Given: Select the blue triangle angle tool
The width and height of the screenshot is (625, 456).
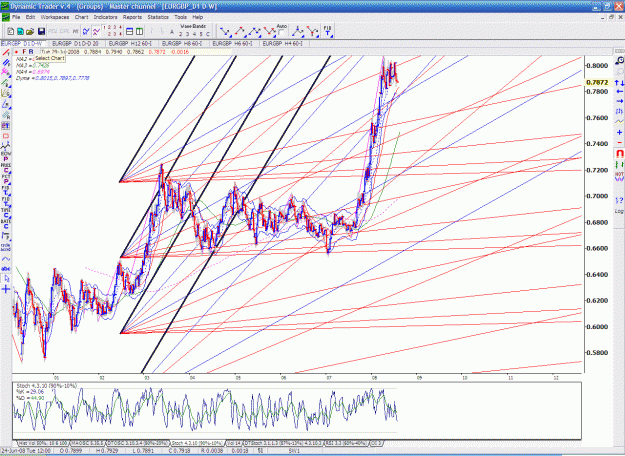Looking at the screenshot, I should click(x=6, y=104).
